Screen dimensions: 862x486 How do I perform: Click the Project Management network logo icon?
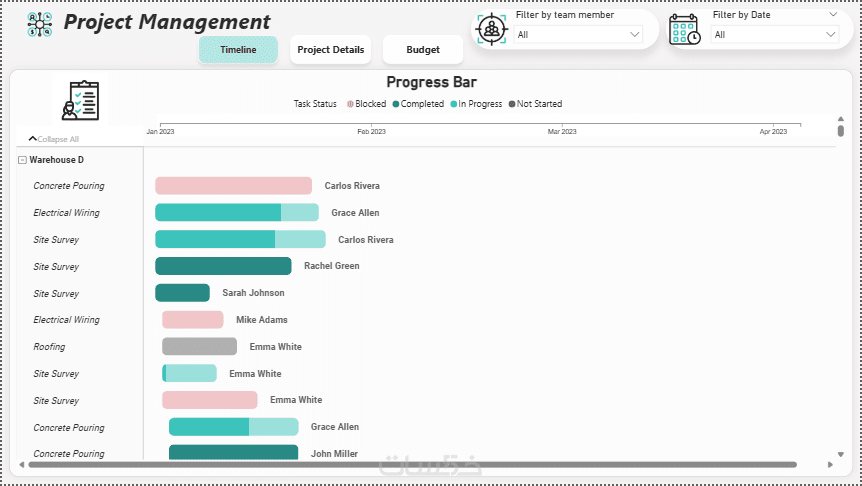(40, 24)
